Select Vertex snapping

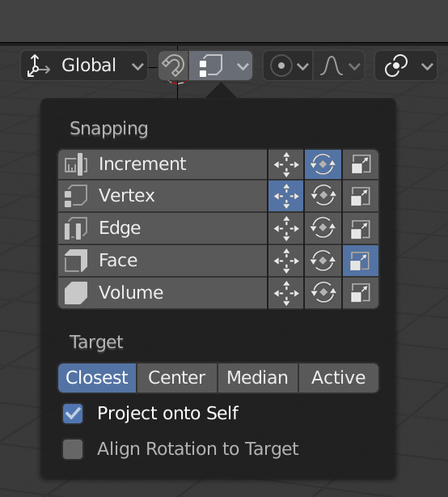coord(163,196)
